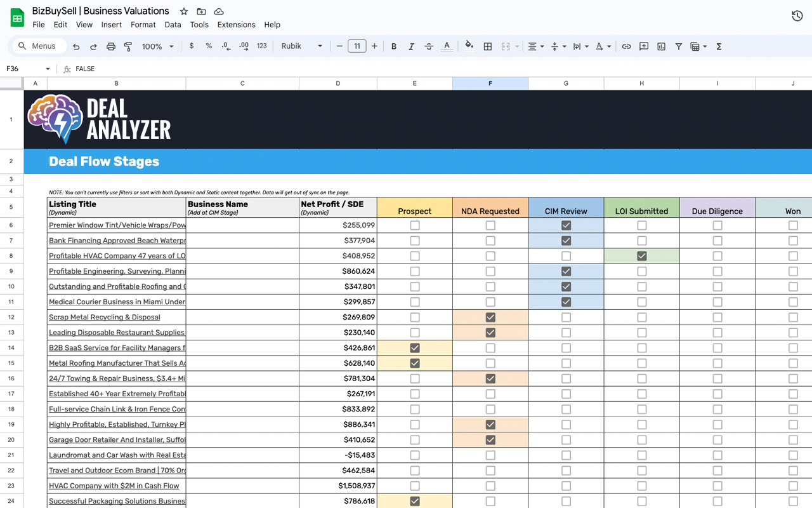Viewport: 812px width, 508px height.
Task: Open the horizontal align dropdown
Action: [536, 46]
